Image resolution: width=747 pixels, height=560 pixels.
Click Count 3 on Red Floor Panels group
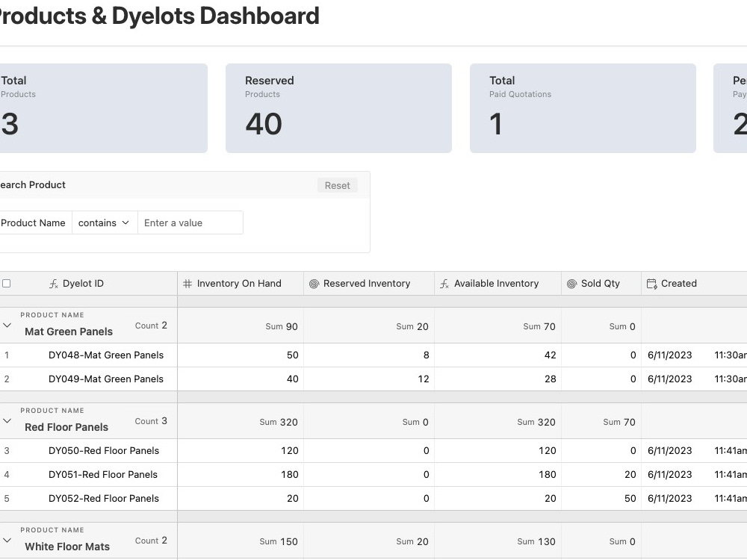tap(151, 421)
